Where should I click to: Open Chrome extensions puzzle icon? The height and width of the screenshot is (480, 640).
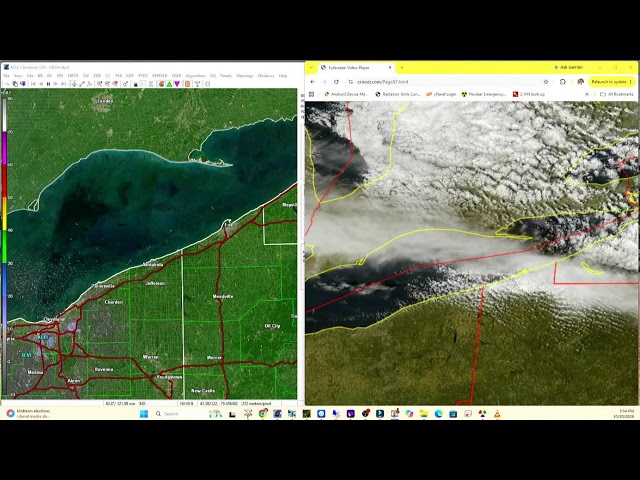point(562,82)
